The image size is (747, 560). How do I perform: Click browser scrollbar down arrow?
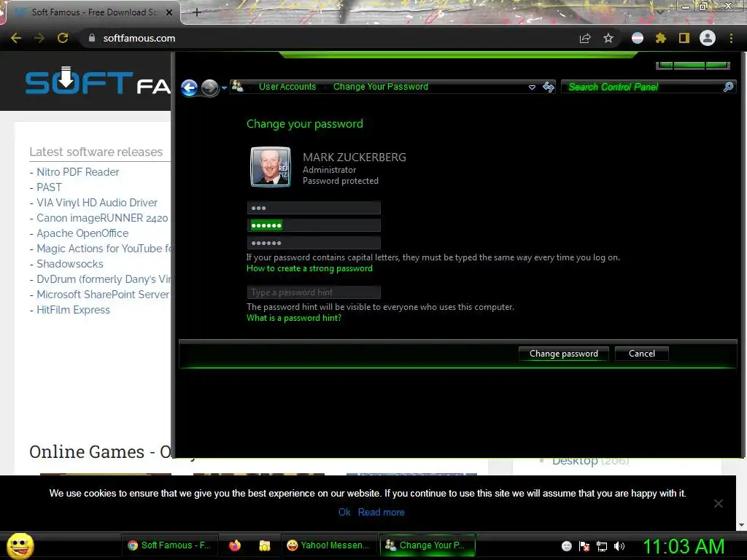(x=741, y=525)
